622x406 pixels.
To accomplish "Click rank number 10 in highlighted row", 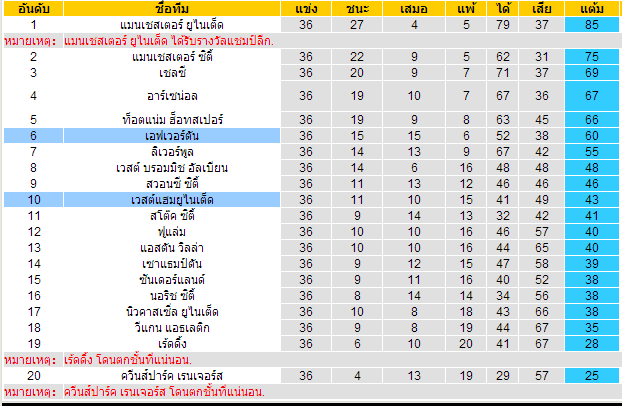I will tap(33, 200).
